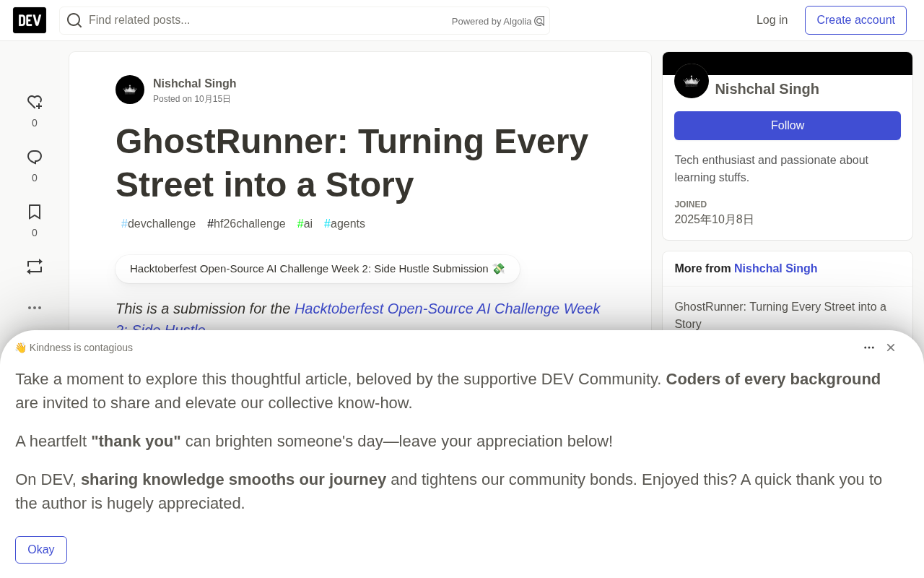This screenshot has width=924, height=578.
Task: Click the Tech enthusiast bio text
Action: coord(771,169)
